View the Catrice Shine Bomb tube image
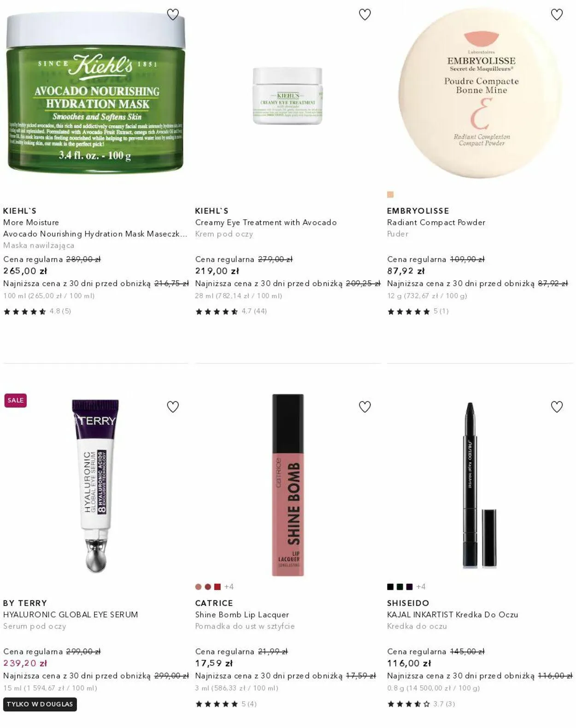This screenshot has height=728, width=576. pyautogui.click(x=288, y=485)
